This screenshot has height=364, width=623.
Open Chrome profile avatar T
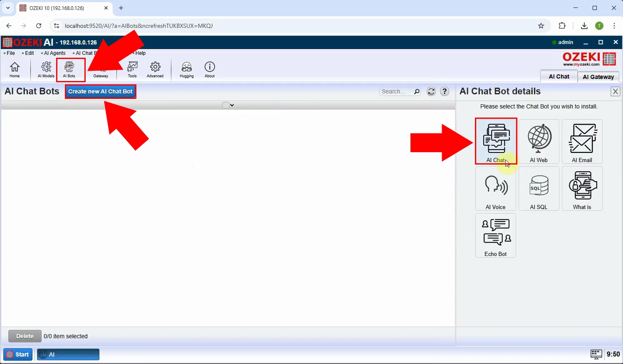[599, 26]
